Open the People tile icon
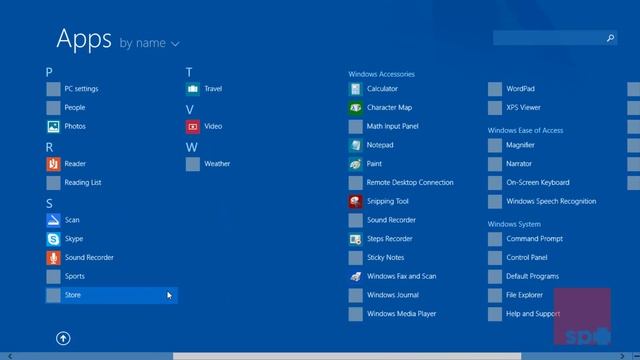Viewport: 640px width, 360px height. [53, 108]
